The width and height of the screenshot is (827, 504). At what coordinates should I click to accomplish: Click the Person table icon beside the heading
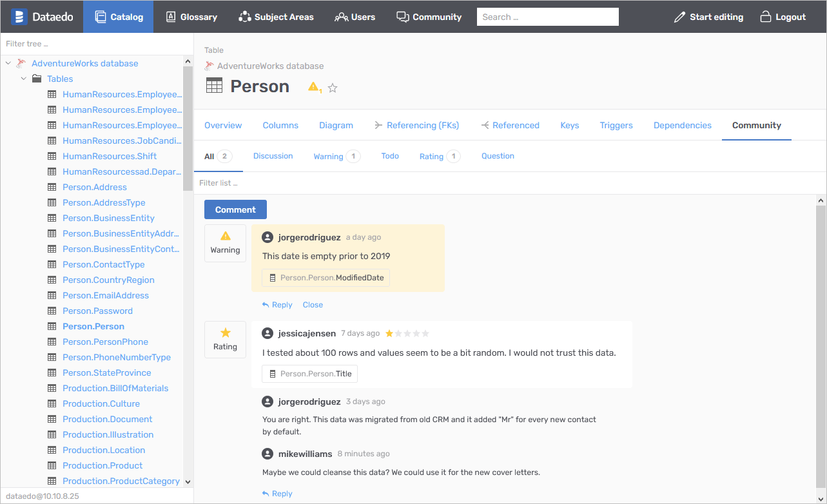[x=214, y=86]
